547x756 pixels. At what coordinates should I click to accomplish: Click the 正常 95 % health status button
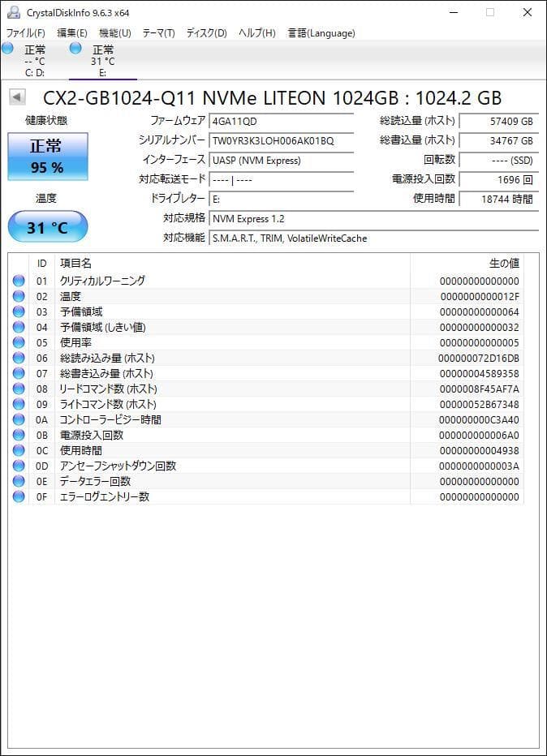48,157
